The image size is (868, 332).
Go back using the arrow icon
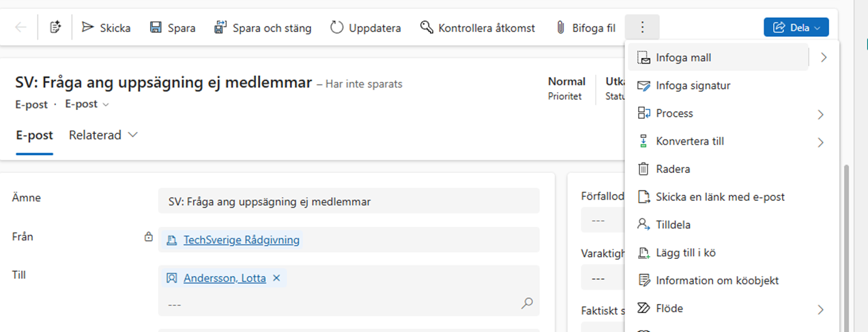tap(21, 28)
